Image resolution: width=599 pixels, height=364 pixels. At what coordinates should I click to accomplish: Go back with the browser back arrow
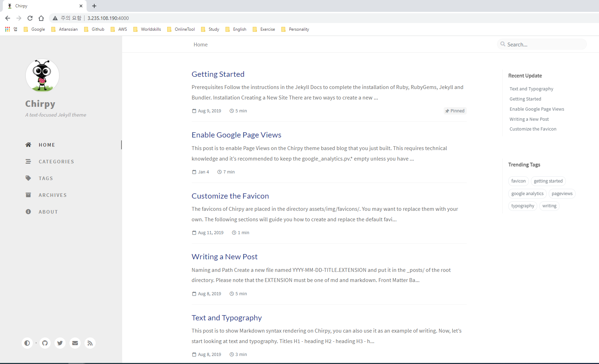(x=8, y=18)
